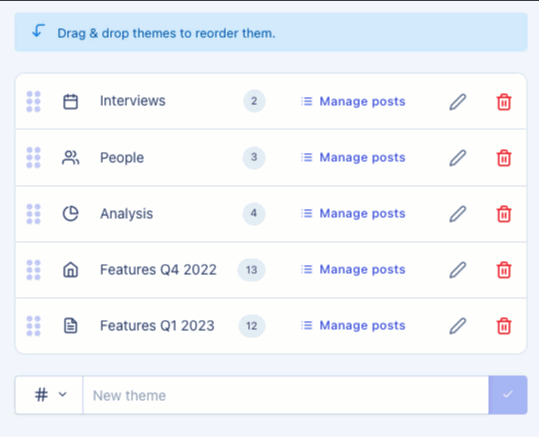
Task: Edit the Features Q4 2022 theme
Action: tap(458, 270)
